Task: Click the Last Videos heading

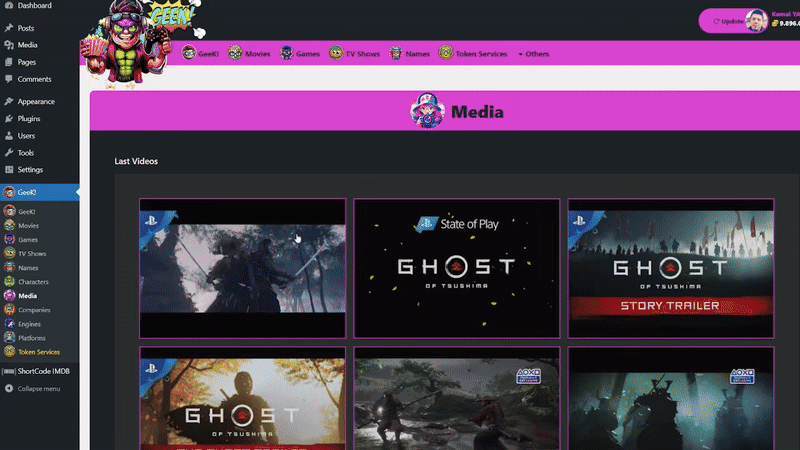Action: 136,161
